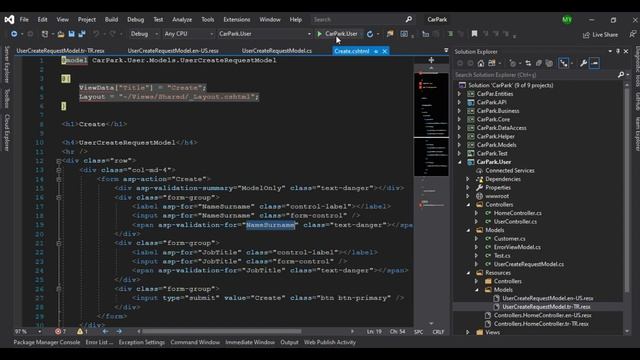Screen dimensions: 640x360
Task: Click the browser refresh icon beside CarPark.User
Action: tap(370, 34)
